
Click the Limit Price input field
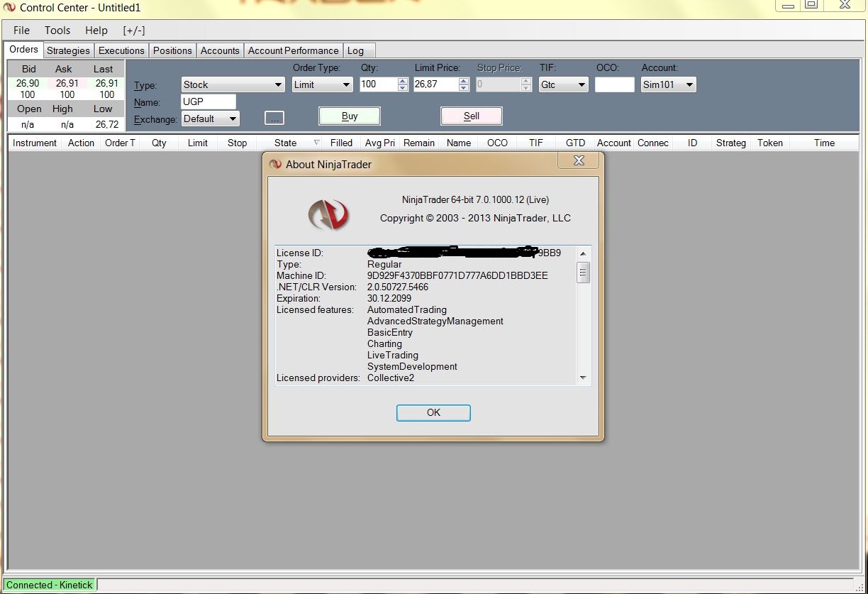(436, 84)
